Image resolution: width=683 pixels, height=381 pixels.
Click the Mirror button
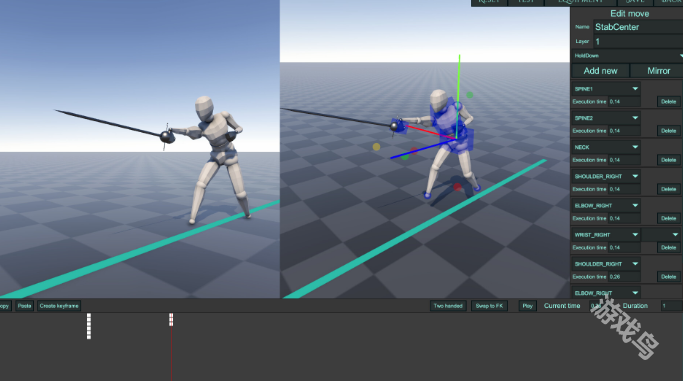coord(658,71)
